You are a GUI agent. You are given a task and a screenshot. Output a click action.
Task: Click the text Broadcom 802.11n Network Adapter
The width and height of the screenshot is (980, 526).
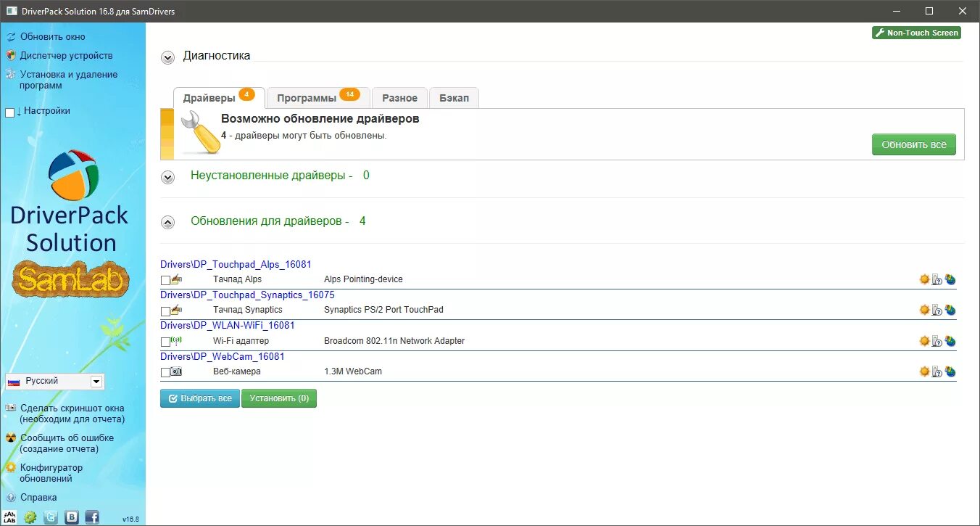[394, 341]
